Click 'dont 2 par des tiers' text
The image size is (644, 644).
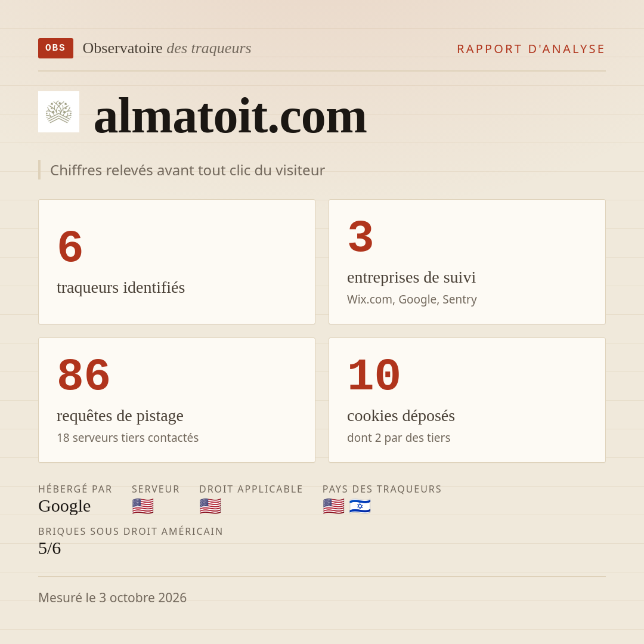click(x=398, y=438)
